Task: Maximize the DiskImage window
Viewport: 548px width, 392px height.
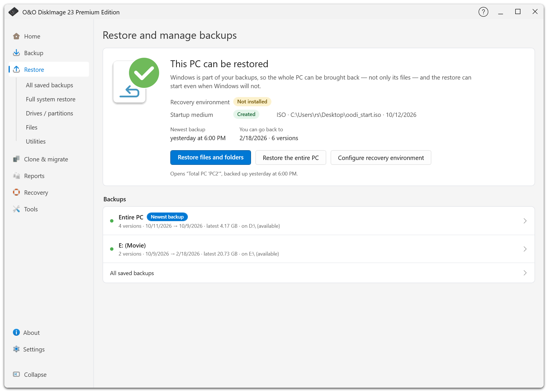Action: click(x=518, y=12)
